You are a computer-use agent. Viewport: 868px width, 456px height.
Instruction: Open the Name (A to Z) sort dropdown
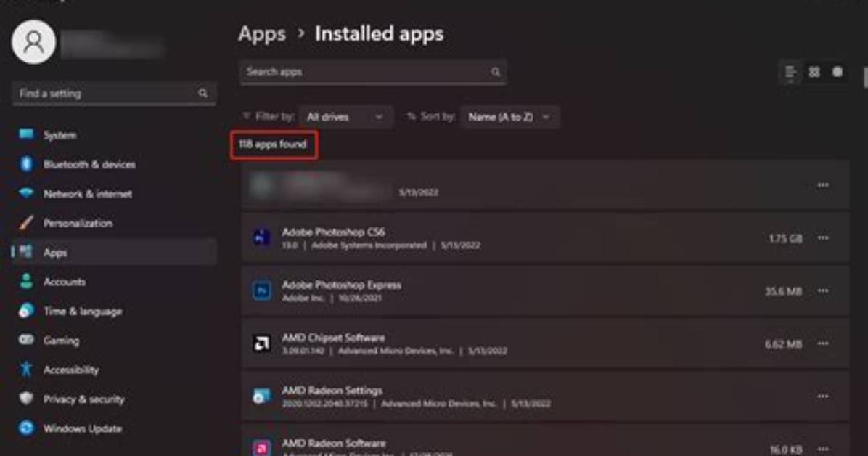point(509,117)
